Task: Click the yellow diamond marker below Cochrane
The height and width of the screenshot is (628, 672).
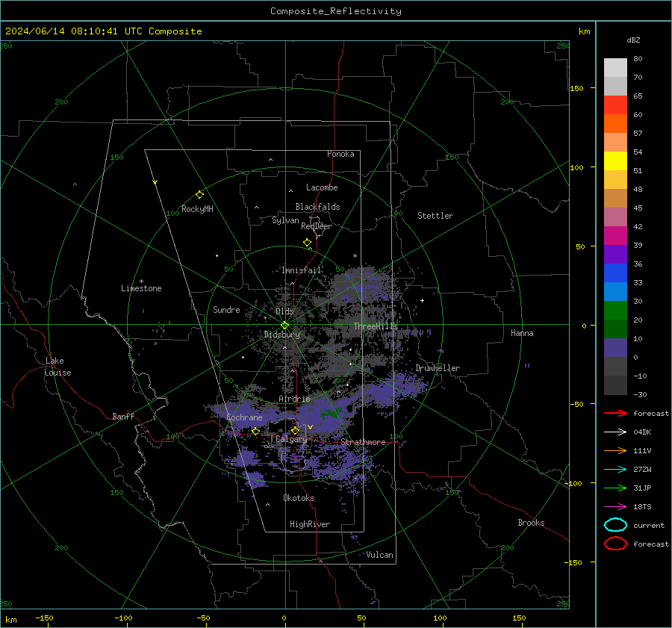Action: [x=255, y=431]
